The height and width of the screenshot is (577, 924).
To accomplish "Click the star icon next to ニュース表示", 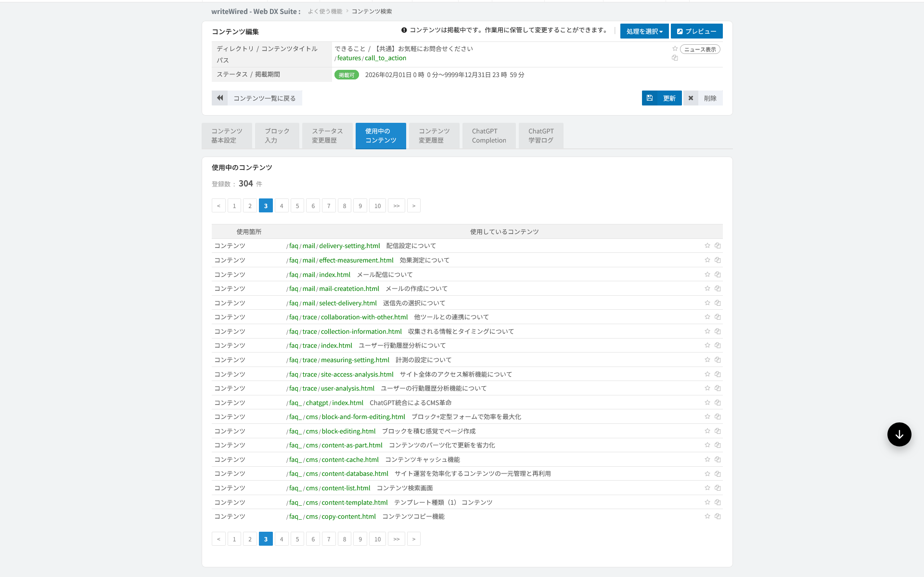I will tap(675, 49).
